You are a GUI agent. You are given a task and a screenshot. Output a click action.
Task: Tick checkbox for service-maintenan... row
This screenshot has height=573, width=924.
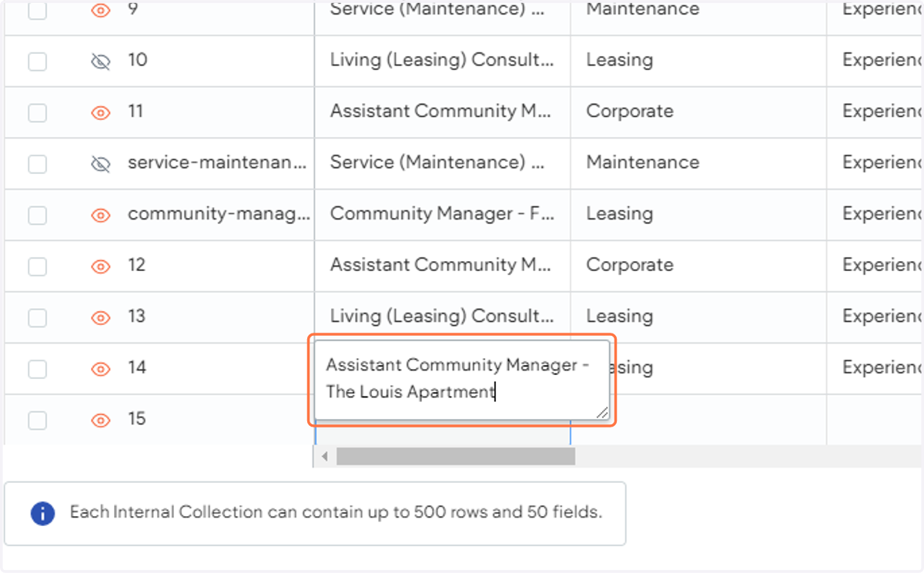[38, 164]
